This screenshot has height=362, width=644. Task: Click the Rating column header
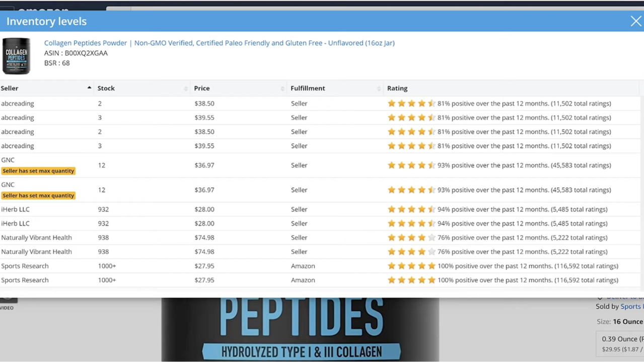[397, 88]
